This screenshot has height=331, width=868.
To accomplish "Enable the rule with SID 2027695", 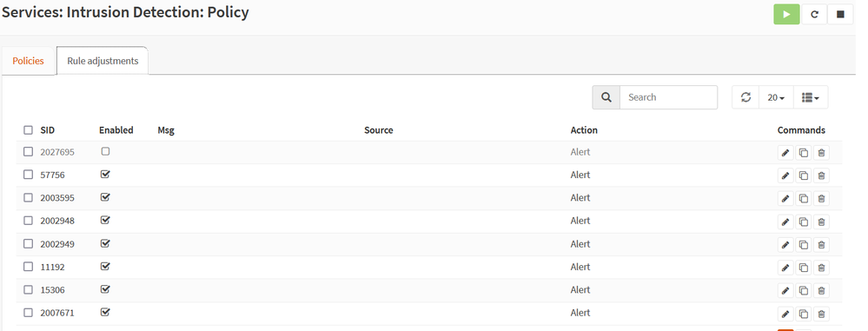I will pos(105,151).
